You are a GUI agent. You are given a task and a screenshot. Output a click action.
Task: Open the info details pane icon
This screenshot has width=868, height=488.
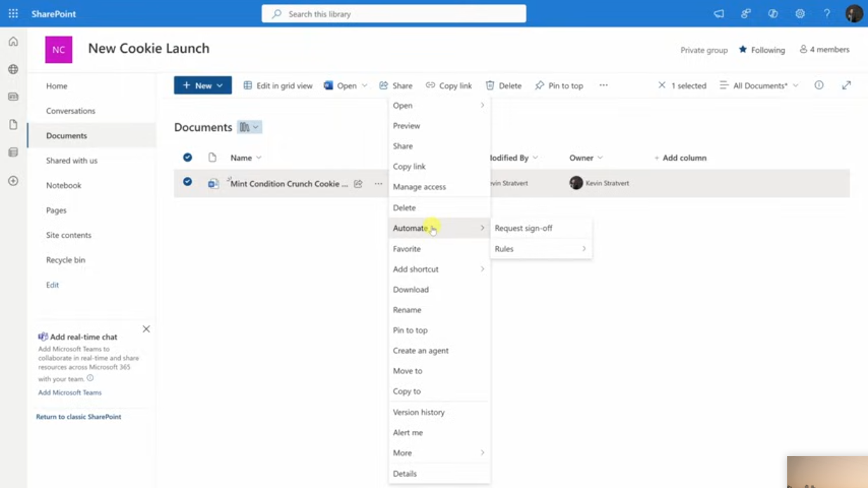click(x=819, y=85)
